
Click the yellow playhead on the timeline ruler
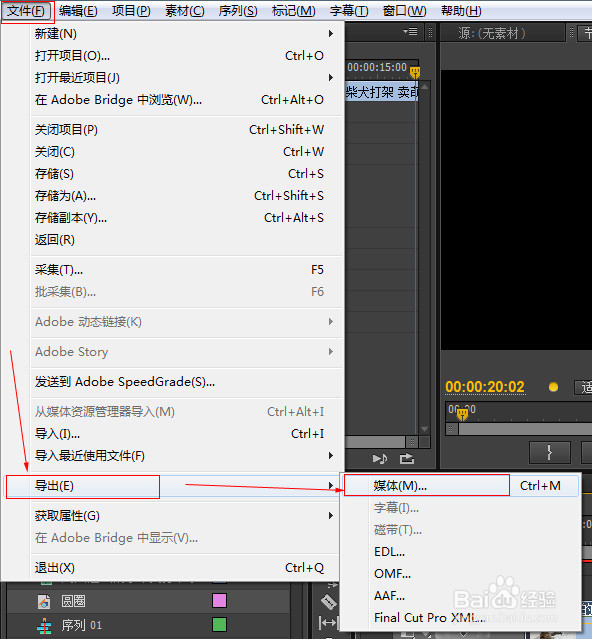415,73
